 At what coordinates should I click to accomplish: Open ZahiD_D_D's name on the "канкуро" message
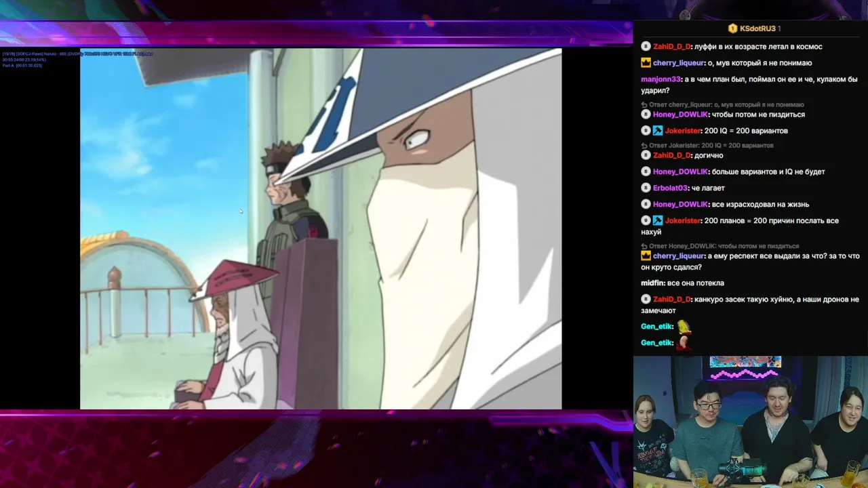pyautogui.click(x=671, y=299)
